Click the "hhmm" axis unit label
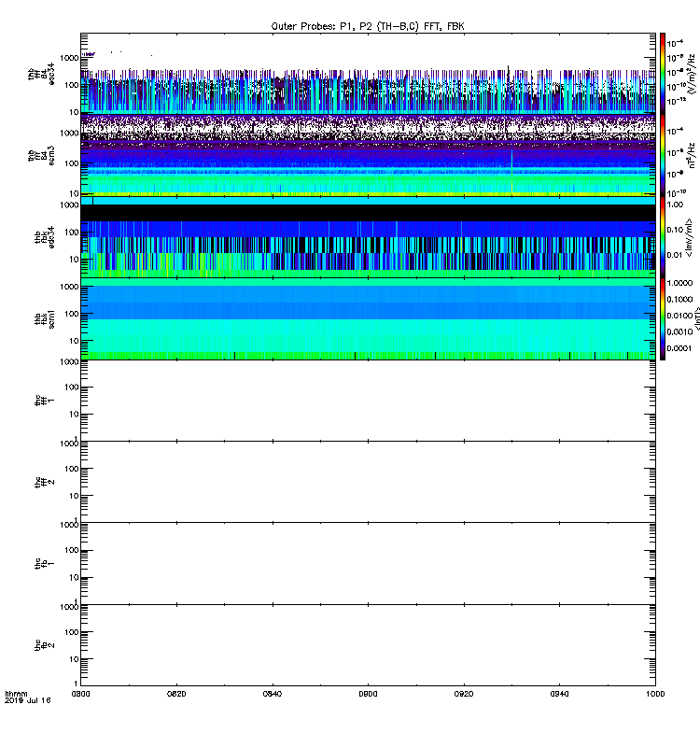Viewport: 700px width, 747px height. tap(16, 694)
